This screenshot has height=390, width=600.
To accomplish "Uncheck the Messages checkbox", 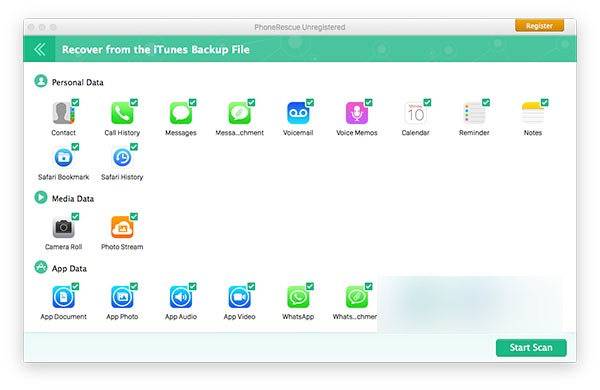I will click(x=192, y=103).
